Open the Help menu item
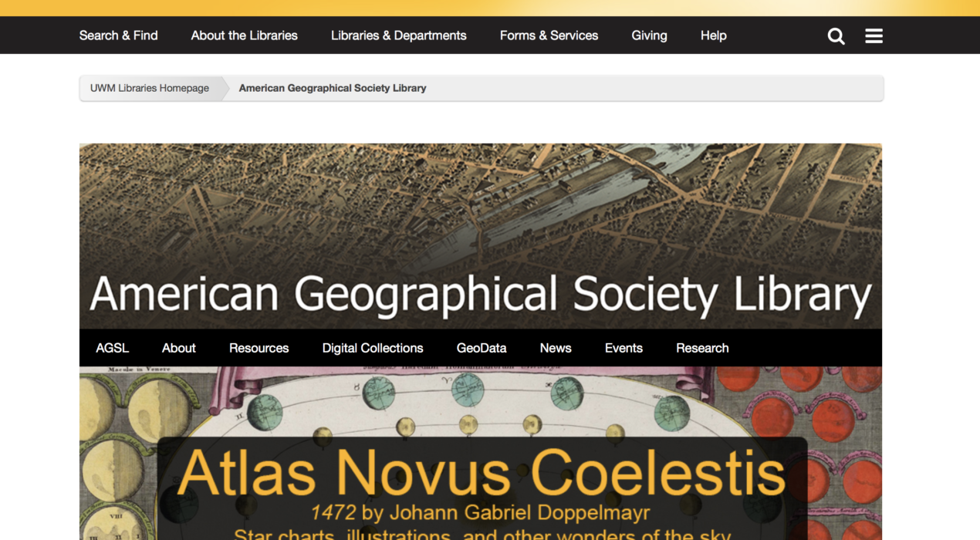The image size is (980, 540). [x=713, y=35]
